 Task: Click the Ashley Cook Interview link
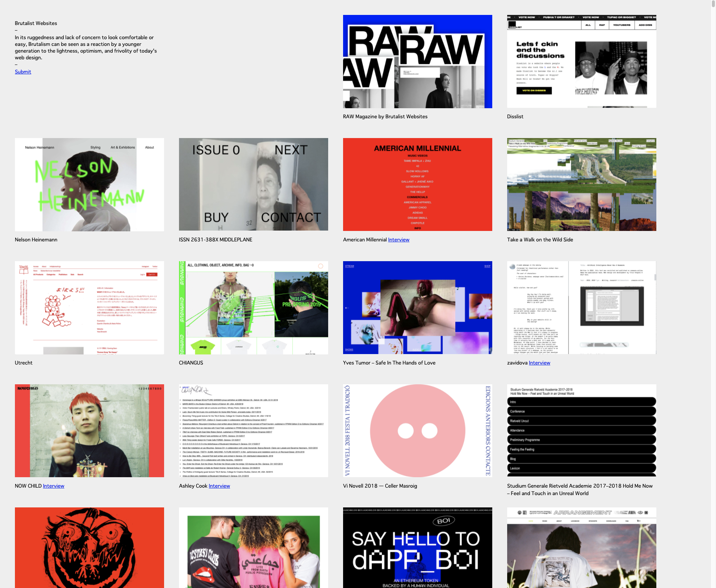click(219, 486)
